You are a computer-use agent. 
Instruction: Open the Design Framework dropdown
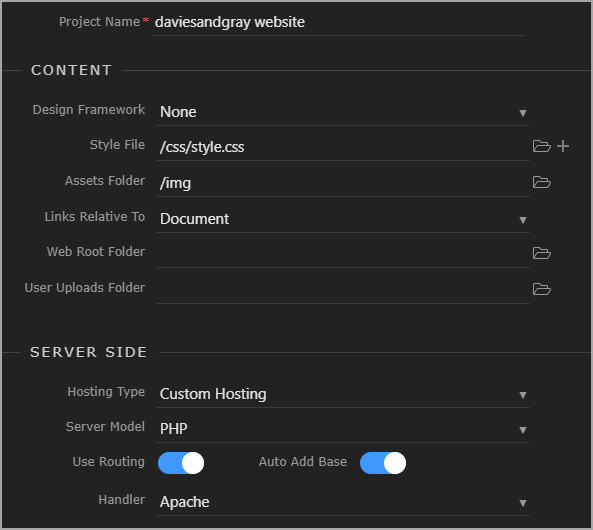343,112
